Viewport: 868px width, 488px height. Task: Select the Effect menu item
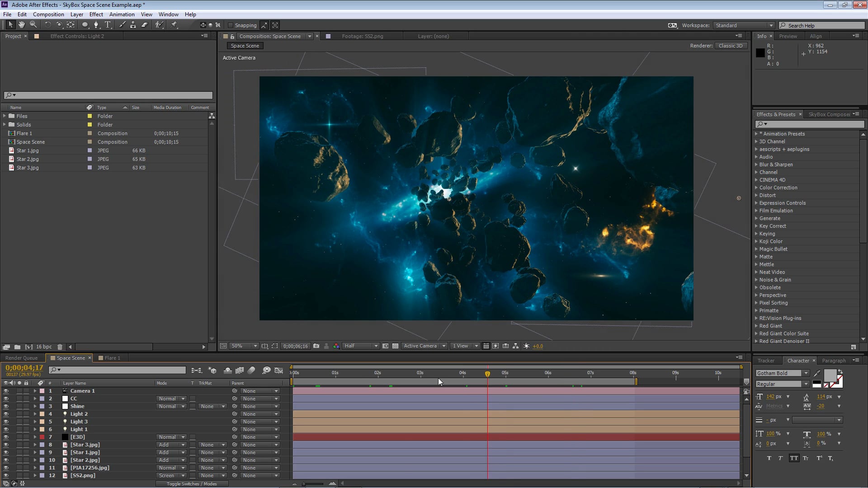point(95,14)
